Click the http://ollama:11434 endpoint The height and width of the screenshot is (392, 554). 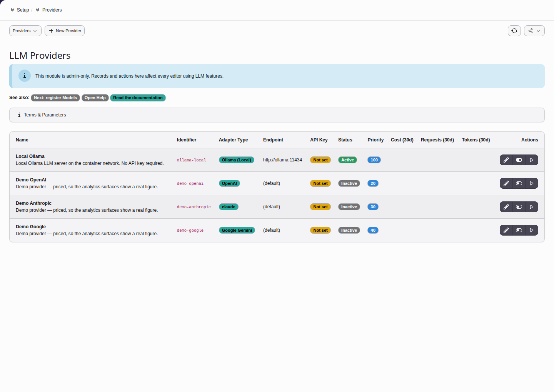282,160
